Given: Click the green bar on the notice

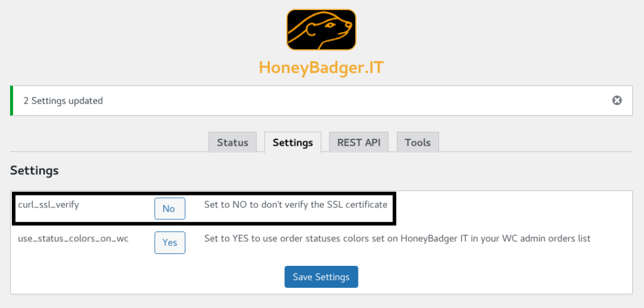Looking at the screenshot, I should click(x=11, y=101).
